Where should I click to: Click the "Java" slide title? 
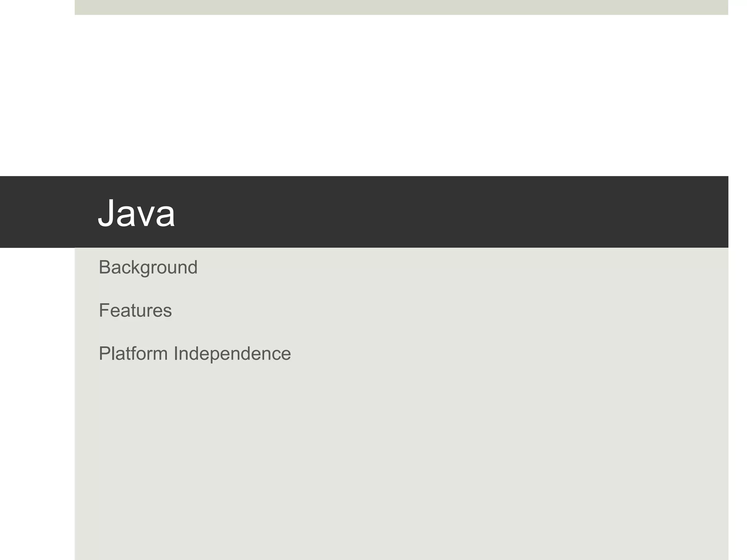point(136,213)
